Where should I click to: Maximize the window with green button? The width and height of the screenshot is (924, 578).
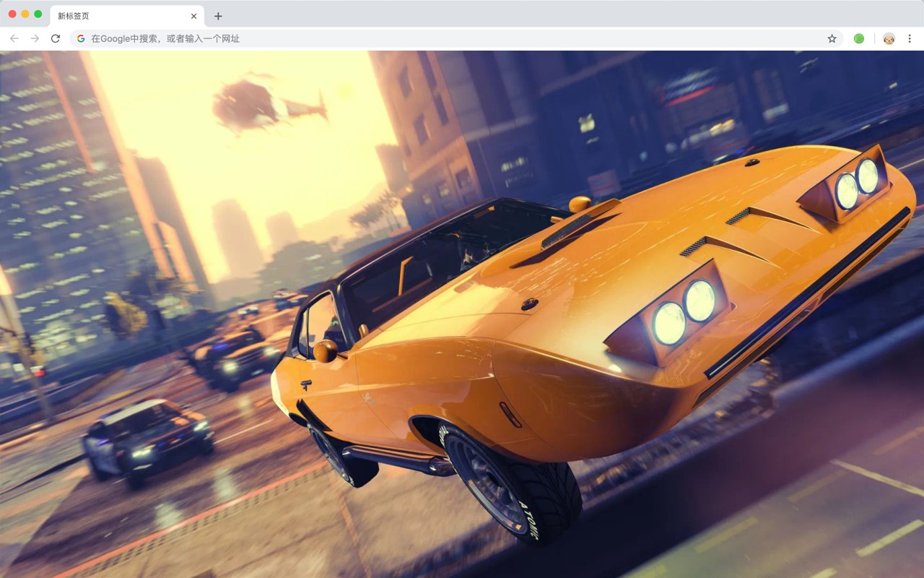pyautogui.click(x=38, y=14)
